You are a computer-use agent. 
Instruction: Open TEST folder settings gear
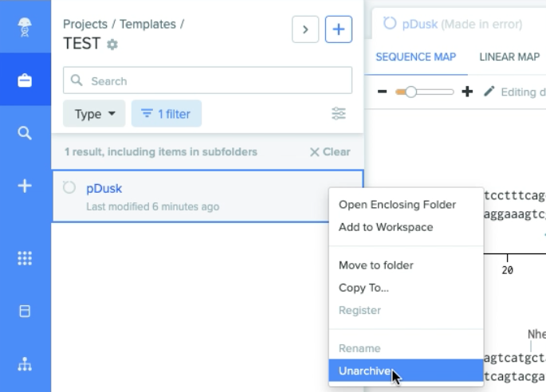pos(112,45)
